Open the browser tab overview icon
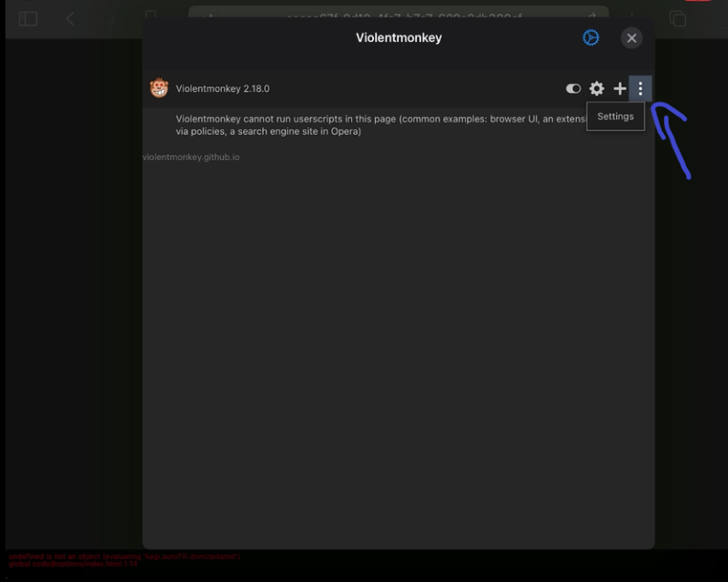Viewport: 728px width, 582px height. click(x=677, y=18)
